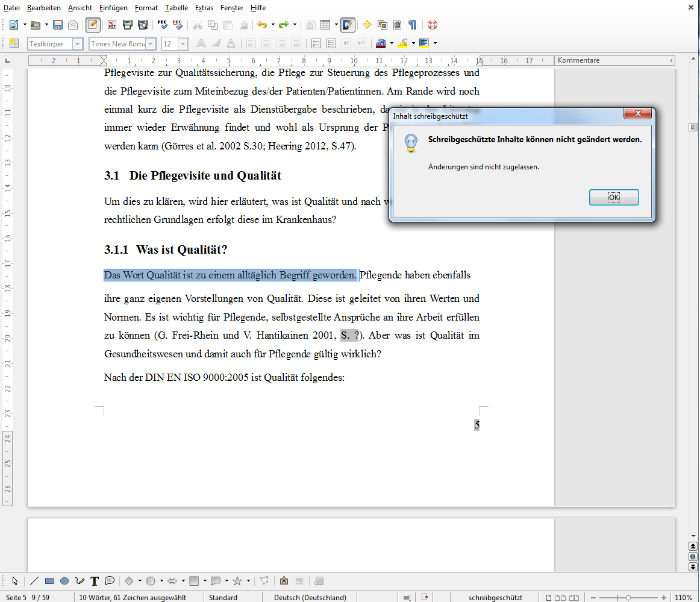Collapse the Kommentare comments column header

[671, 60]
